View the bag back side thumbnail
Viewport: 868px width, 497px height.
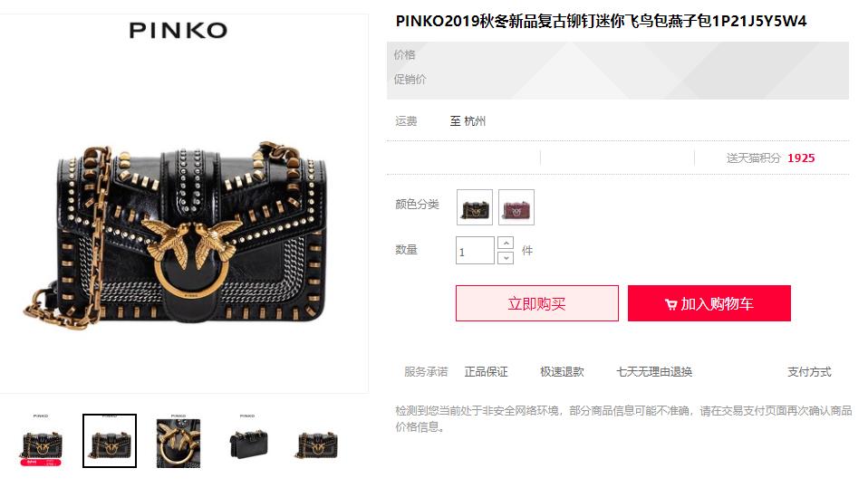pos(247,441)
